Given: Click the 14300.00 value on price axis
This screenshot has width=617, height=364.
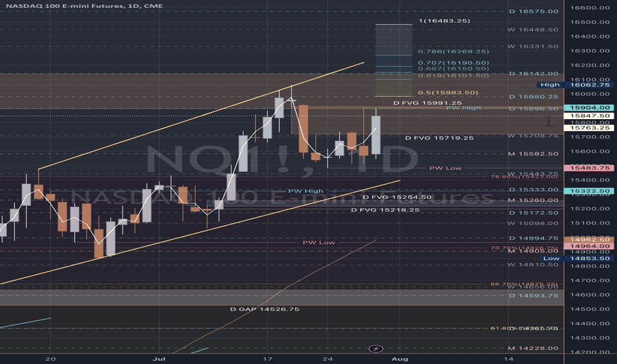Looking at the screenshot, I should pos(590,338).
